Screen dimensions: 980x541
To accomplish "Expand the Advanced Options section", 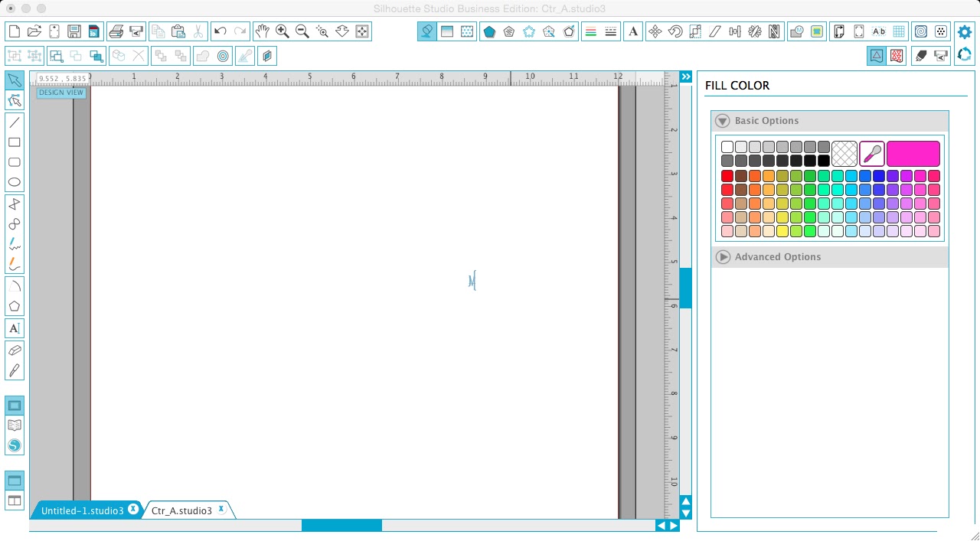I will [x=722, y=257].
